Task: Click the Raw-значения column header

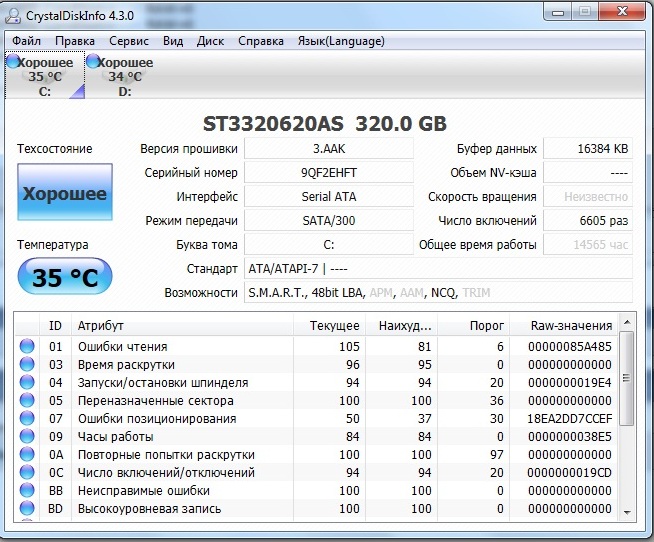Action: [564, 325]
